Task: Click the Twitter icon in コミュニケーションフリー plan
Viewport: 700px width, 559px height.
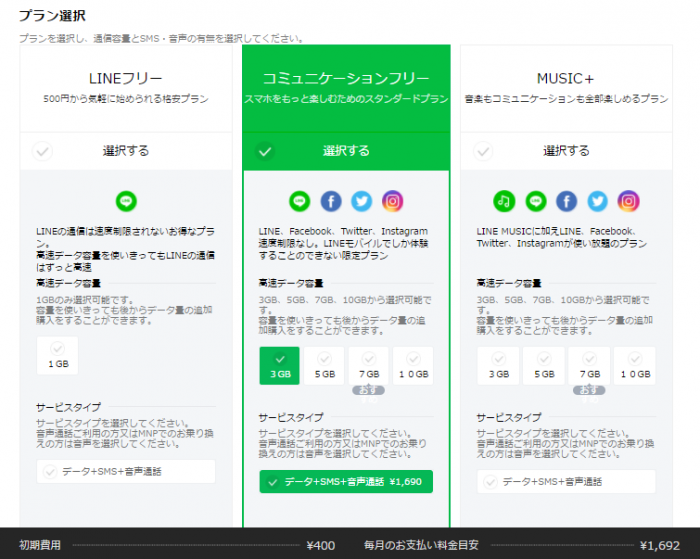Action: click(x=362, y=201)
